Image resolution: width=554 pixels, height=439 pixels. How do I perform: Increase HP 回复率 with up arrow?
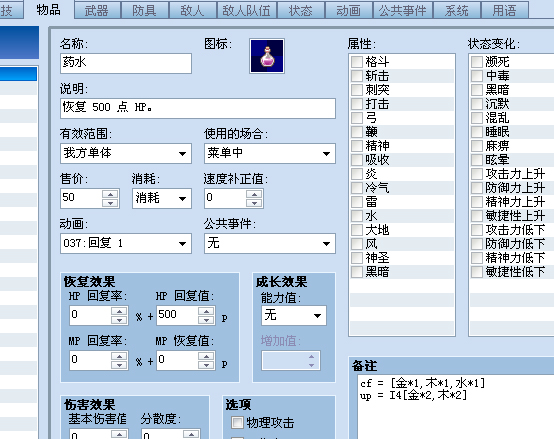pyautogui.click(x=119, y=311)
